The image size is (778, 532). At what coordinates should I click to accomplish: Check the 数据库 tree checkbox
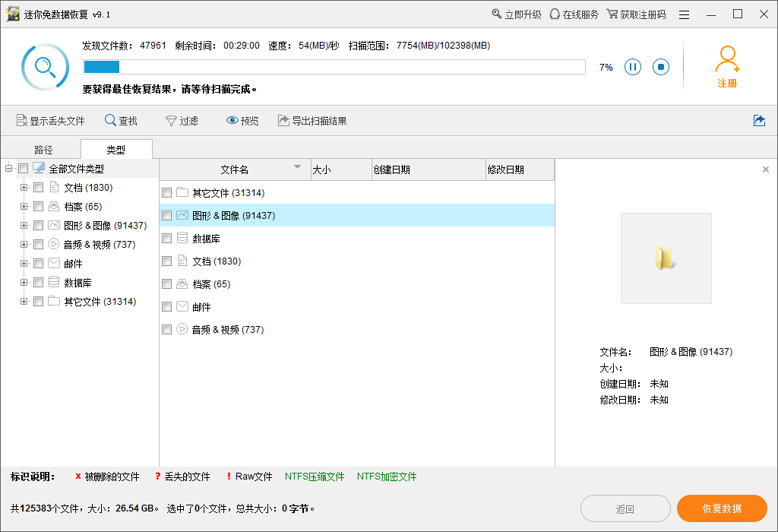coord(38,283)
